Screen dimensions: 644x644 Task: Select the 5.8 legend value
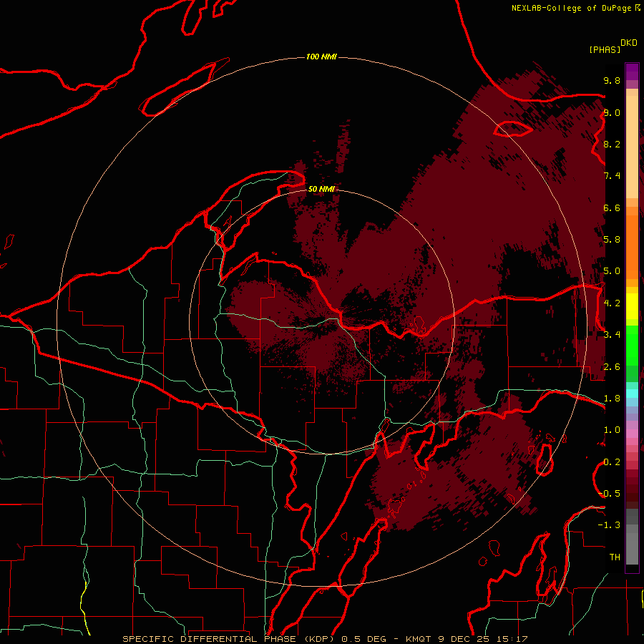tap(612, 240)
